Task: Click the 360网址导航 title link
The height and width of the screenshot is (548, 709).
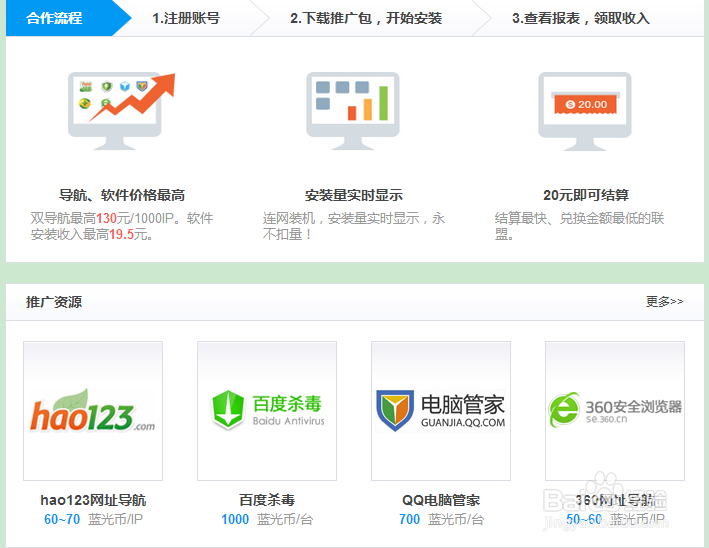Action: tap(615, 500)
